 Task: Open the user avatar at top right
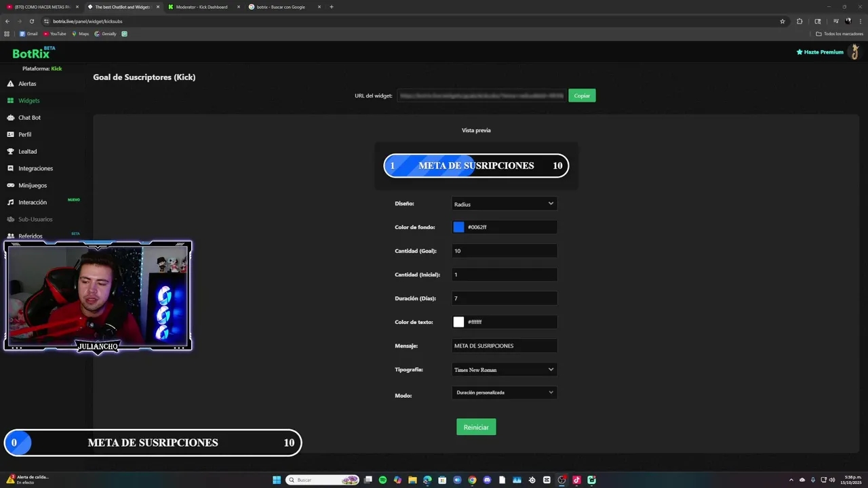click(855, 52)
